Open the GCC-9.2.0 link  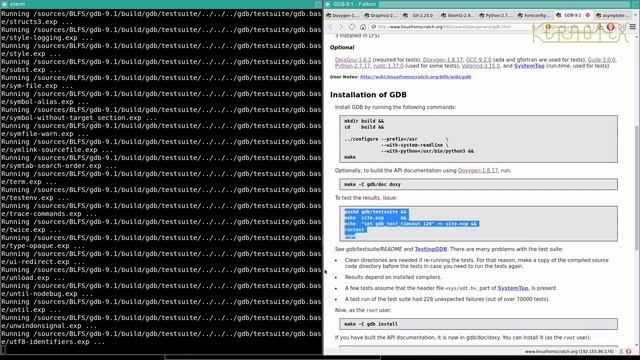(478, 60)
